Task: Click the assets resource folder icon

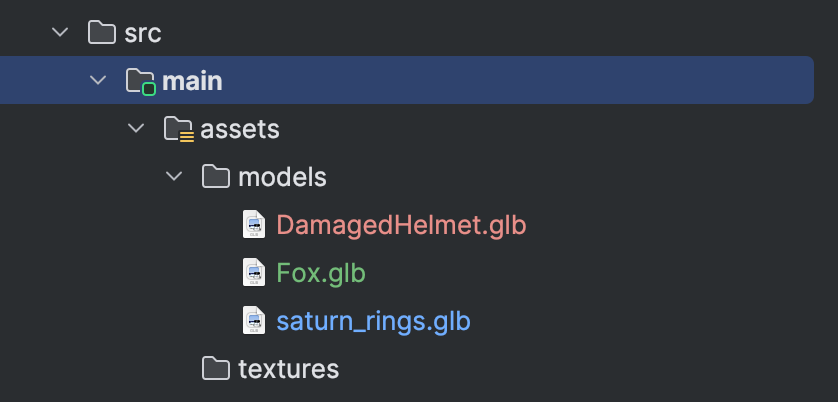Action: tap(177, 129)
